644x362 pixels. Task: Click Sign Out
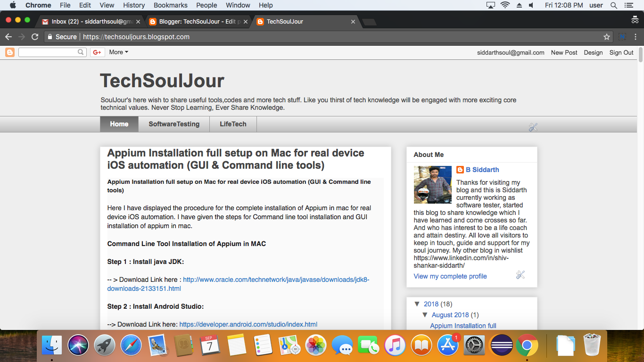click(x=621, y=52)
